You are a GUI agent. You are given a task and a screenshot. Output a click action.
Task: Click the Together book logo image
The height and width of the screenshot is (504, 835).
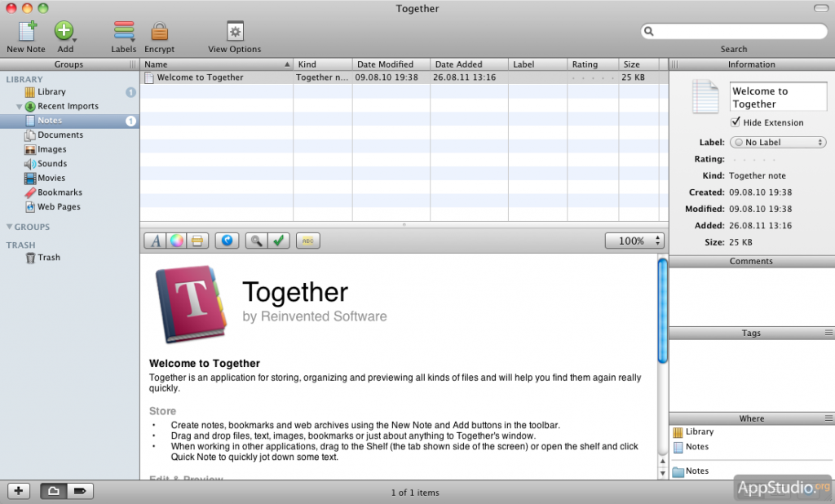(192, 304)
